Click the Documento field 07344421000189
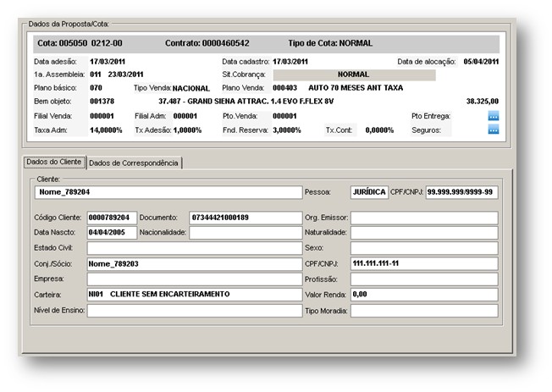Image resolution: width=552 pixels, height=392 pixels. pos(246,218)
